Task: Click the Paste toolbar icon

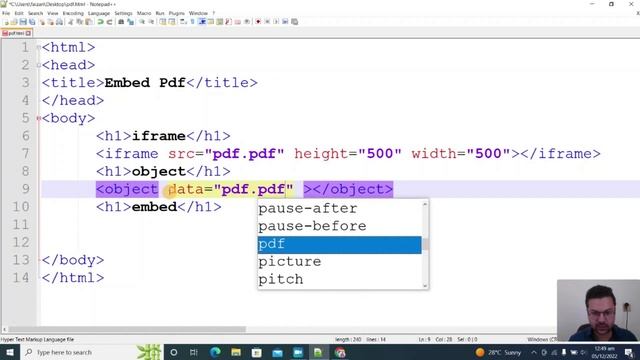Action: pos(89,22)
